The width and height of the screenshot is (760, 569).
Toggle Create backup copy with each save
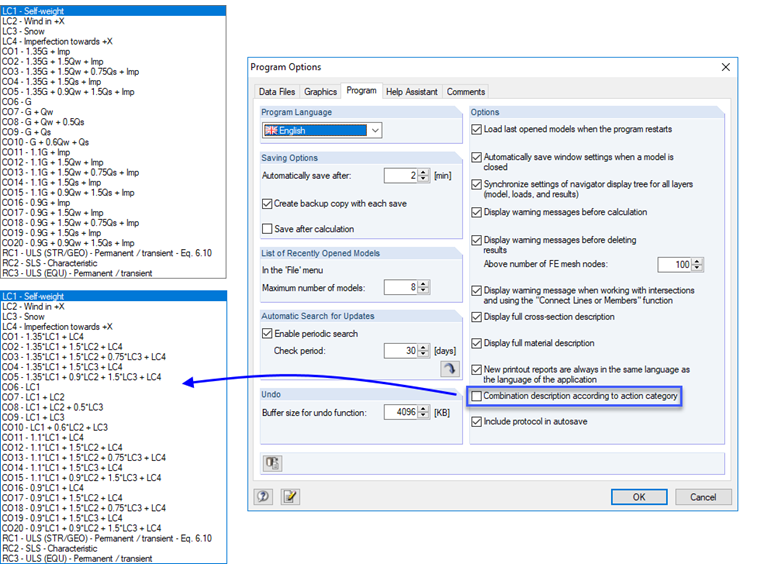267,204
